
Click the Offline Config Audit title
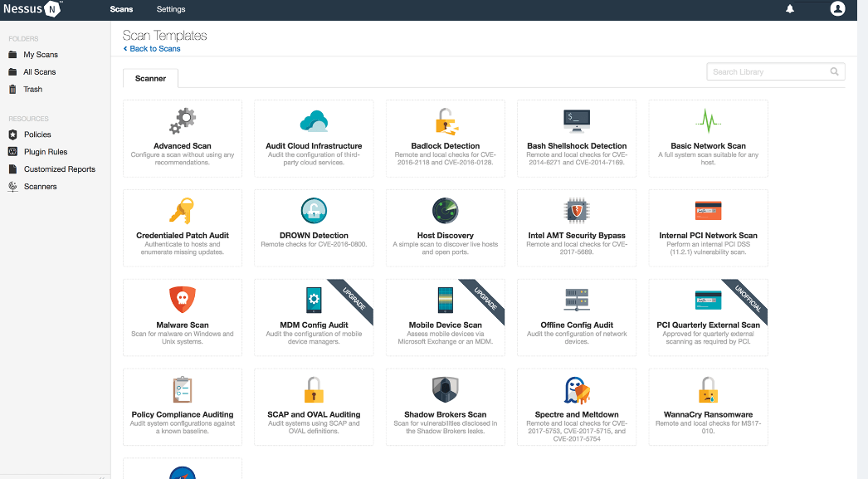tap(577, 325)
